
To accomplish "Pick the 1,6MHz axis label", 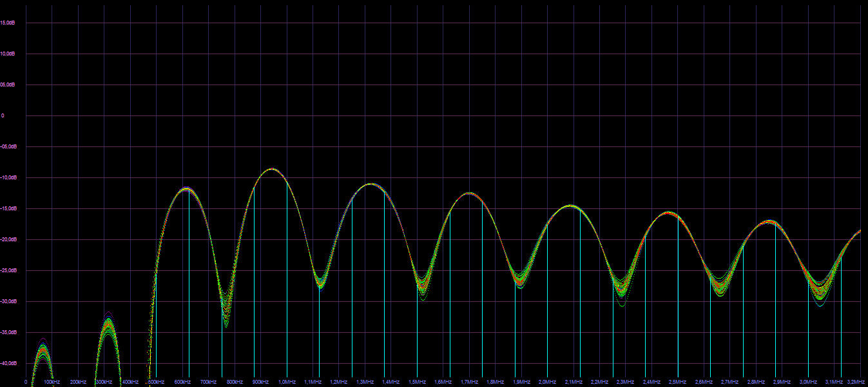I will tap(443, 382).
